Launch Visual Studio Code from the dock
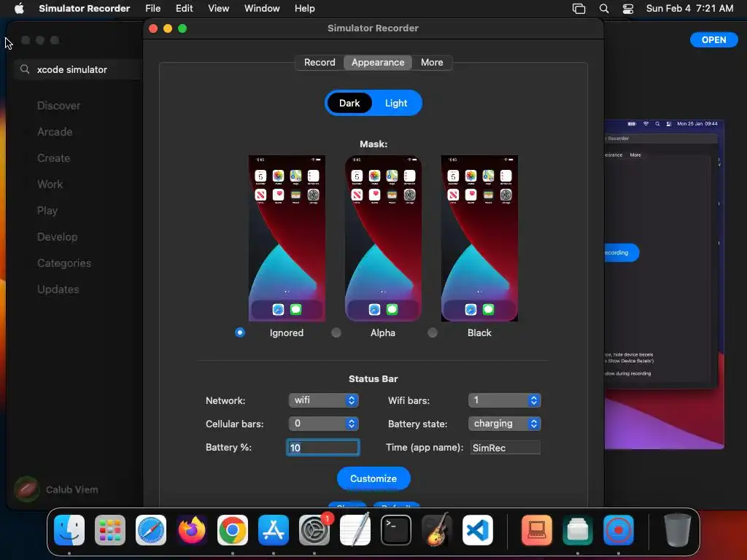The width and height of the screenshot is (747, 560). [x=478, y=530]
